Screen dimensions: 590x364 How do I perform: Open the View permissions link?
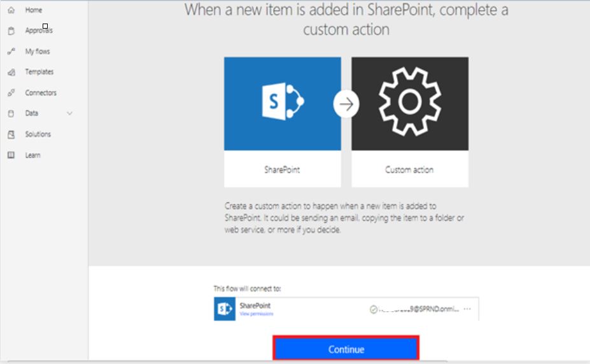coord(256,314)
